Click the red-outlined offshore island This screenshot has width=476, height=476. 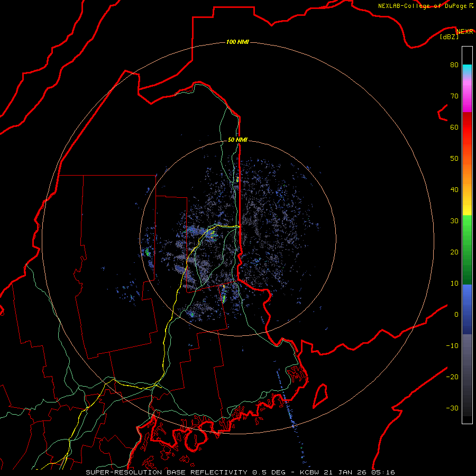pos(321,396)
